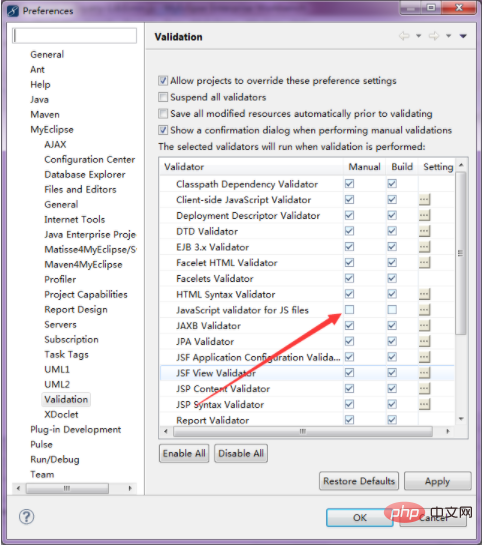Open settings for Client-side JavaScript Validator
483x545 pixels.
[424, 200]
